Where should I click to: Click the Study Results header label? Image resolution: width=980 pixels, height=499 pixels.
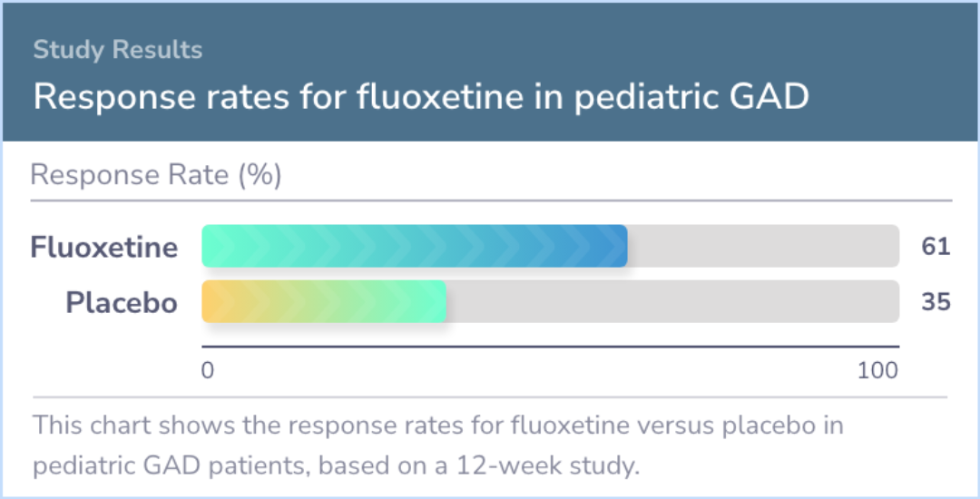(117, 50)
